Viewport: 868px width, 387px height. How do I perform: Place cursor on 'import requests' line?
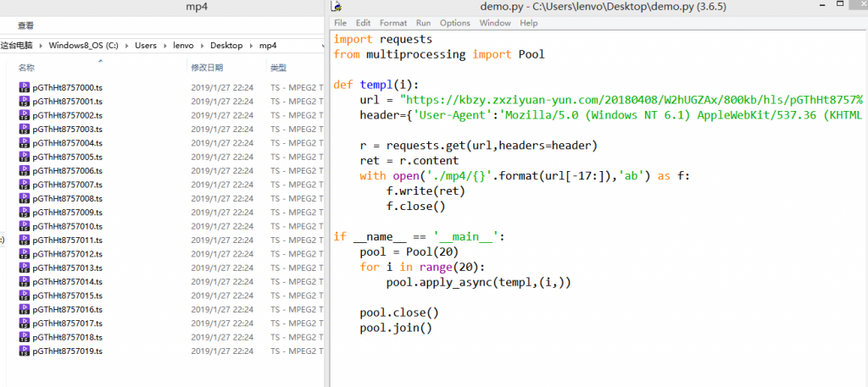pos(382,39)
